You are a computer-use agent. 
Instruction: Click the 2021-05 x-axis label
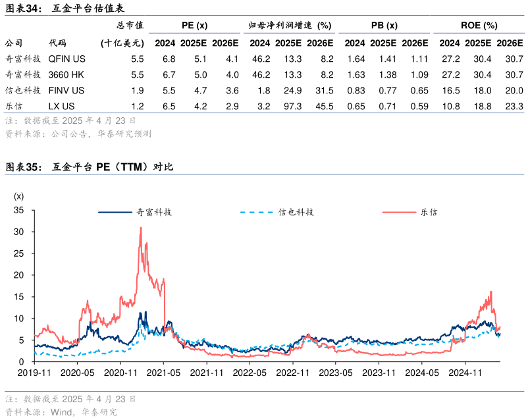(x=163, y=373)
